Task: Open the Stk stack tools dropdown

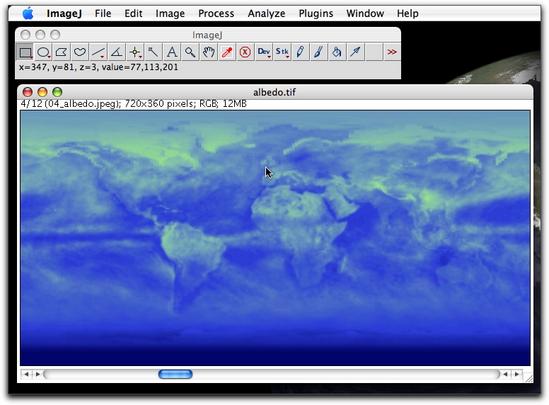Action: 282,53
